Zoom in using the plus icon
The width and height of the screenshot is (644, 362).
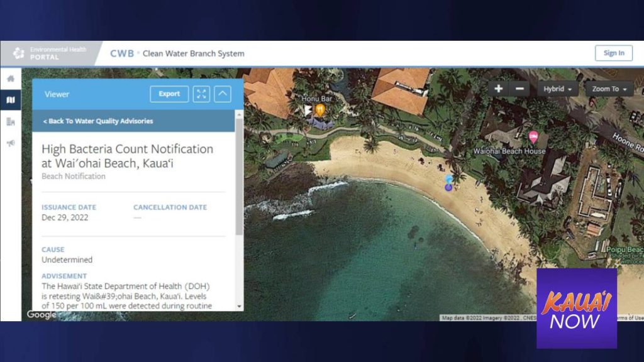[x=497, y=88]
